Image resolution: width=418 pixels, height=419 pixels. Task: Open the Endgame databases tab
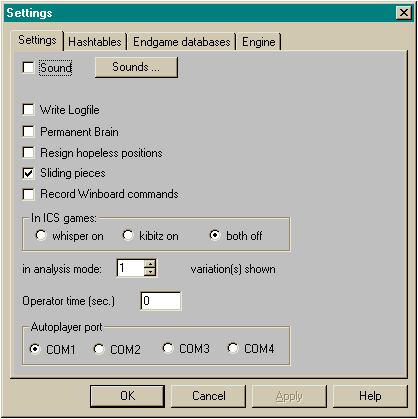(182, 42)
